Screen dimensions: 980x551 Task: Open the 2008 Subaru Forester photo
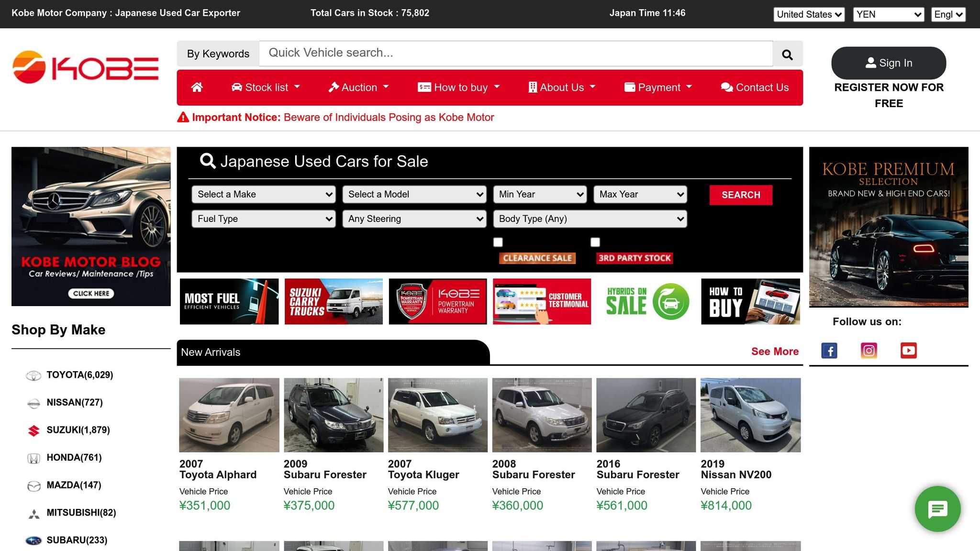coord(542,415)
